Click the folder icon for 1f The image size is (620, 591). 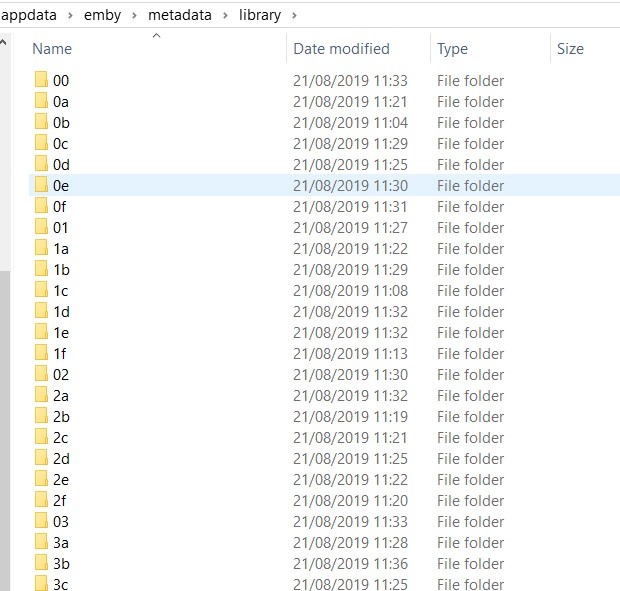click(41, 352)
